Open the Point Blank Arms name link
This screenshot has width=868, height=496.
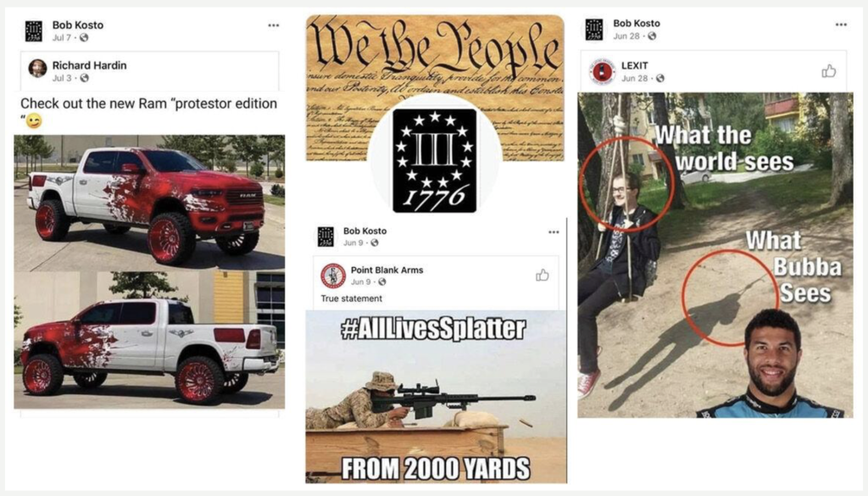[387, 270]
